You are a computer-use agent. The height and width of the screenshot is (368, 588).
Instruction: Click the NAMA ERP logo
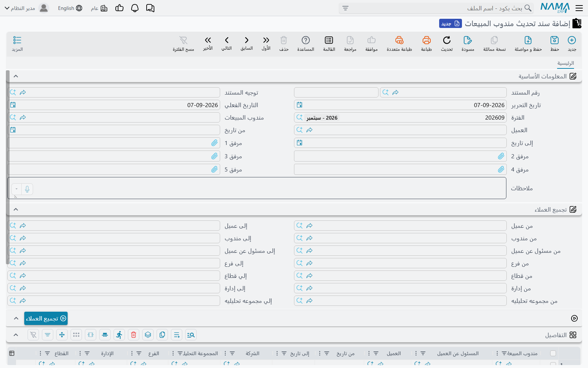[x=555, y=8]
